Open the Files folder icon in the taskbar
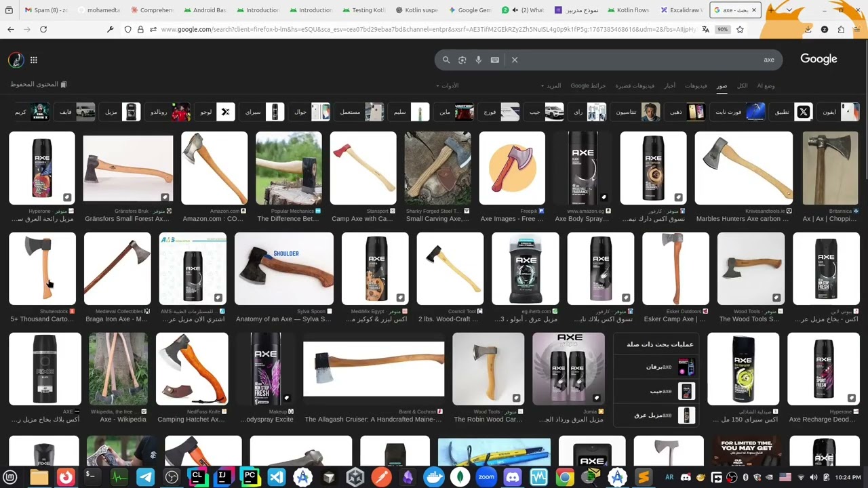The height and width of the screenshot is (488, 868). (x=39, y=477)
